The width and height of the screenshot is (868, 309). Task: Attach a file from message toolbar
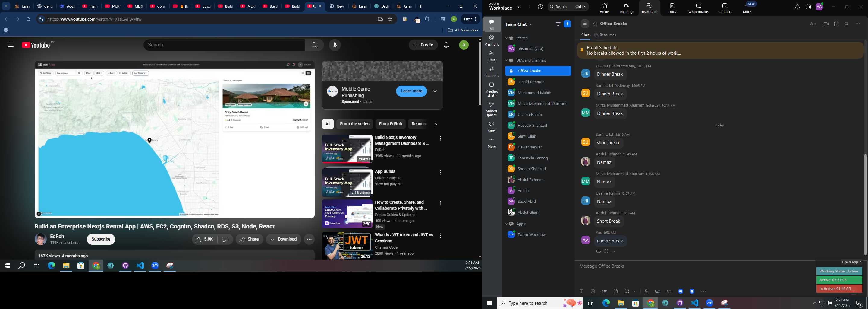tap(616, 291)
